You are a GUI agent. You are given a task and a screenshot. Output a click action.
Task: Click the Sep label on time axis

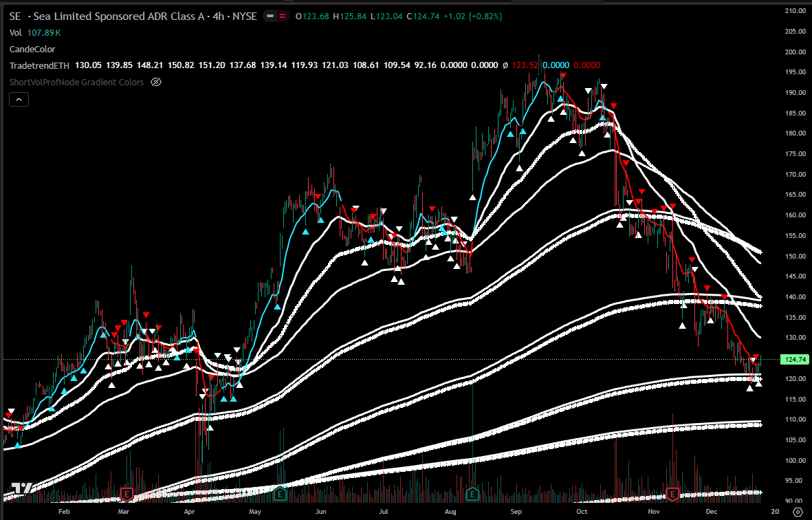[x=516, y=512]
